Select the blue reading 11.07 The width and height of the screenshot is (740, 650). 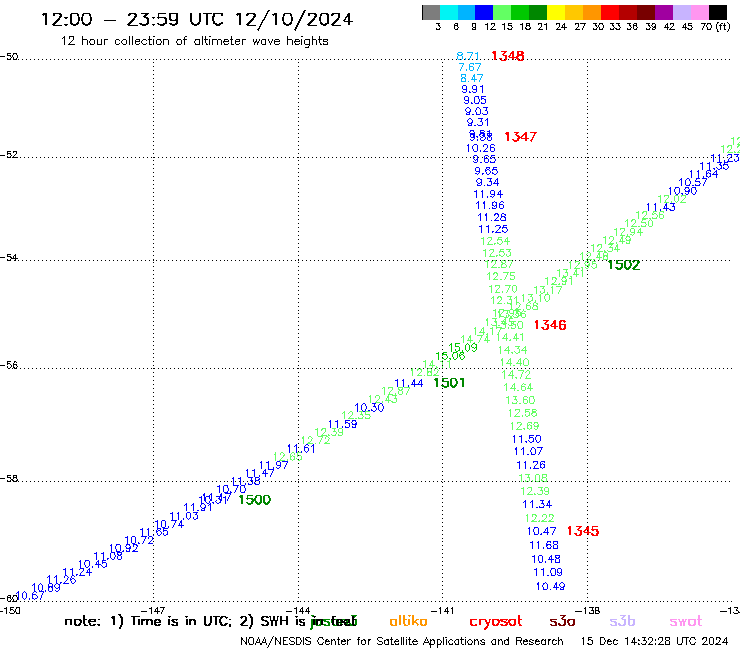pyautogui.click(x=528, y=451)
